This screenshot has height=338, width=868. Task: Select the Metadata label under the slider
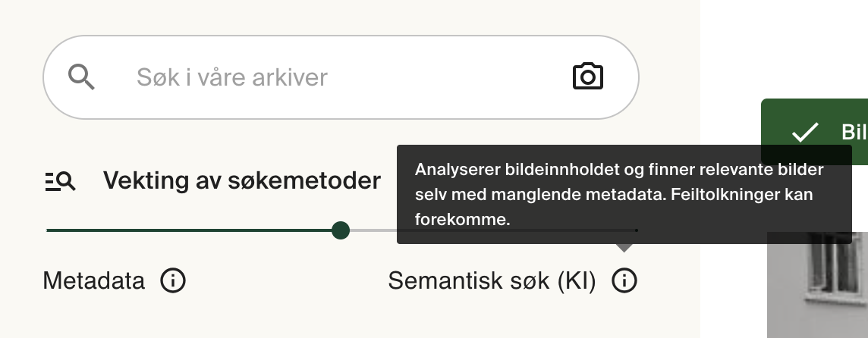click(x=93, y=281)
